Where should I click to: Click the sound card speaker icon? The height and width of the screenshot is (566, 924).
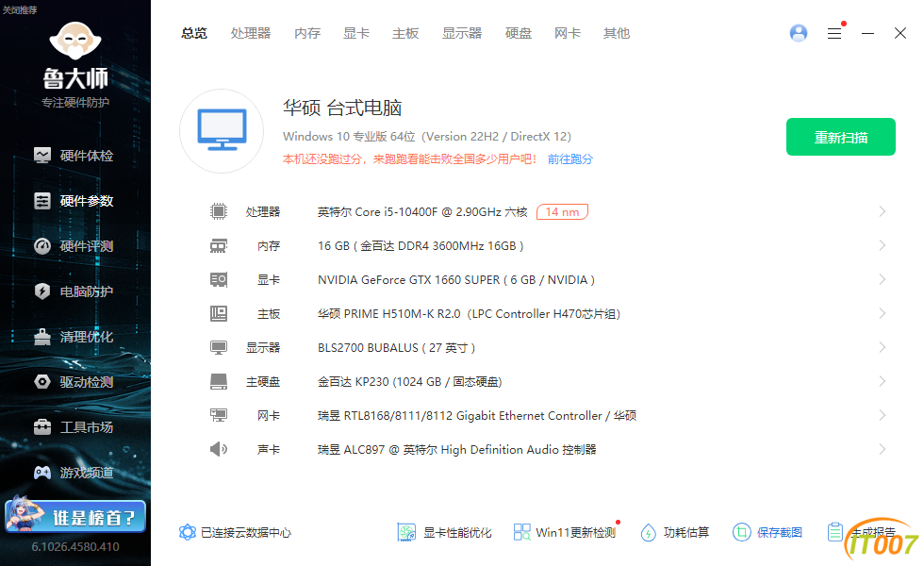tap(219, 449)
